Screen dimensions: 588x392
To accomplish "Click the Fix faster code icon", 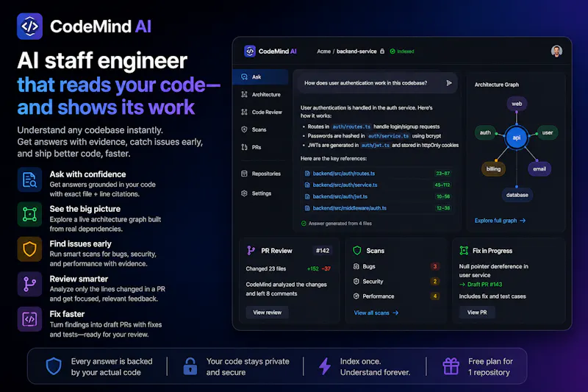I will 29,319.
